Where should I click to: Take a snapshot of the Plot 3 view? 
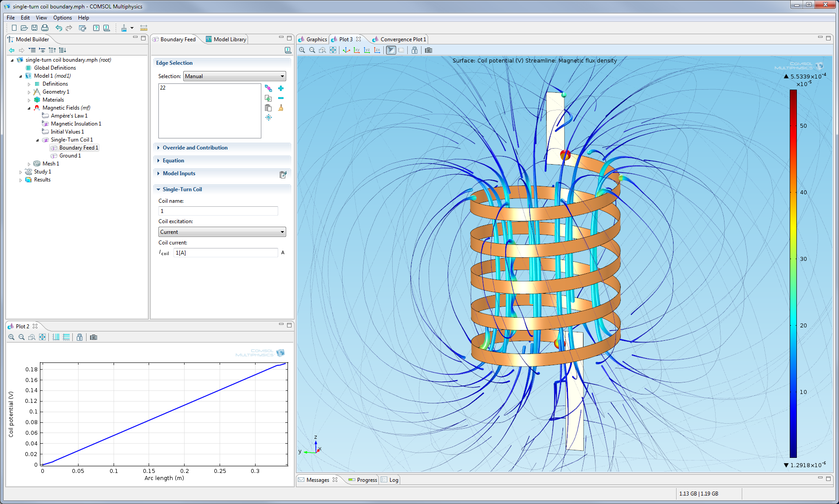[x=428, y=50]
